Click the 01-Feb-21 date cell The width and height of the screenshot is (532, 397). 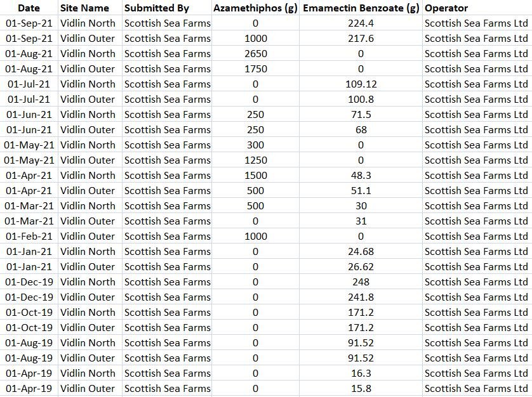29,237
